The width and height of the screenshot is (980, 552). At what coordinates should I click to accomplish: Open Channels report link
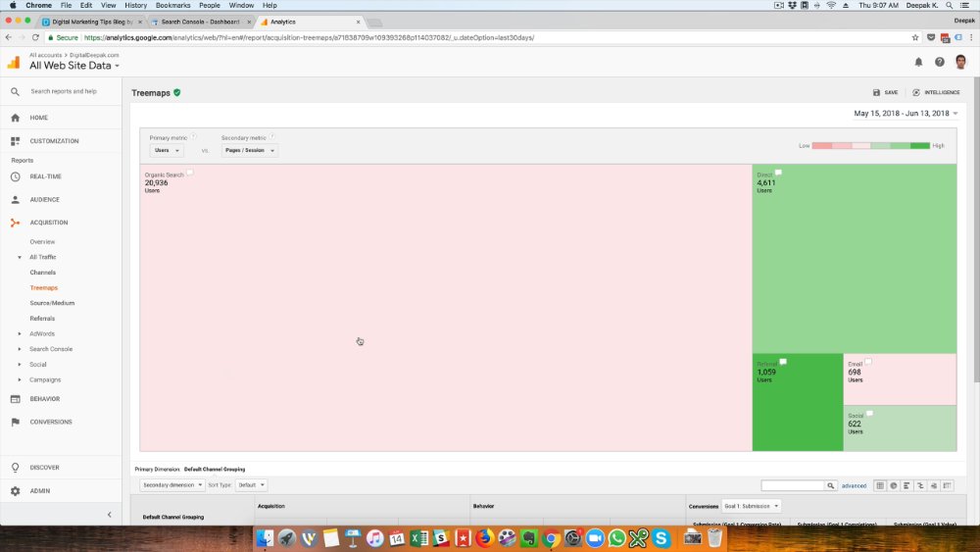(42, 273)
